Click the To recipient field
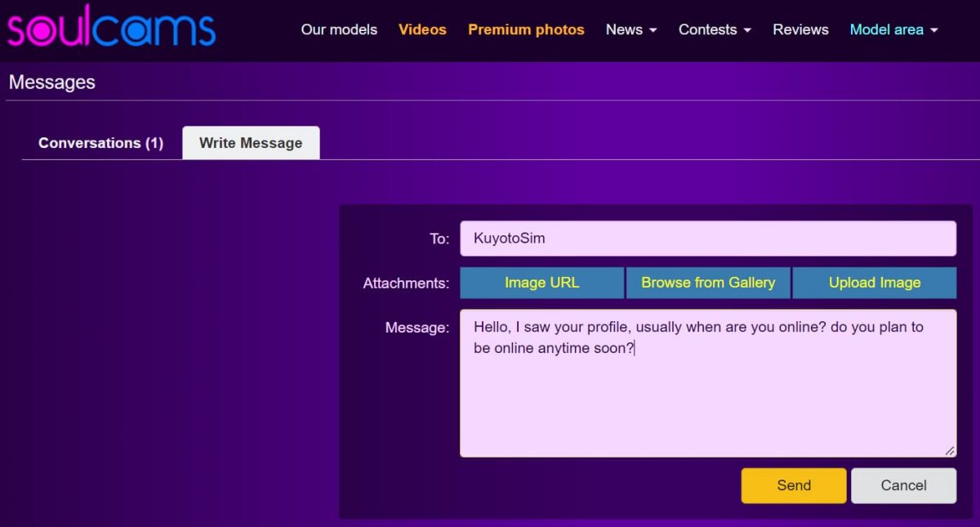The image size is (980, 527). [708, 239]
